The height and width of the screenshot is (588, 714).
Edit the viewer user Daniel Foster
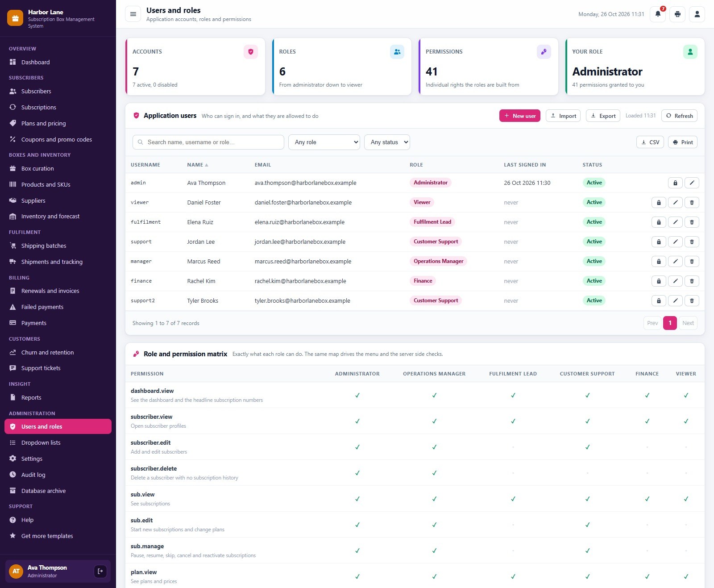tap(675, 202)
